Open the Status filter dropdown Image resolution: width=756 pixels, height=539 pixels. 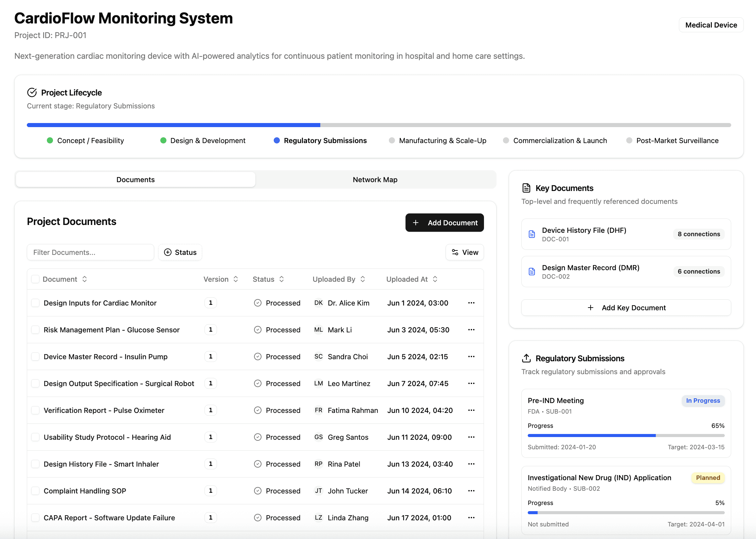coord(180,252)
